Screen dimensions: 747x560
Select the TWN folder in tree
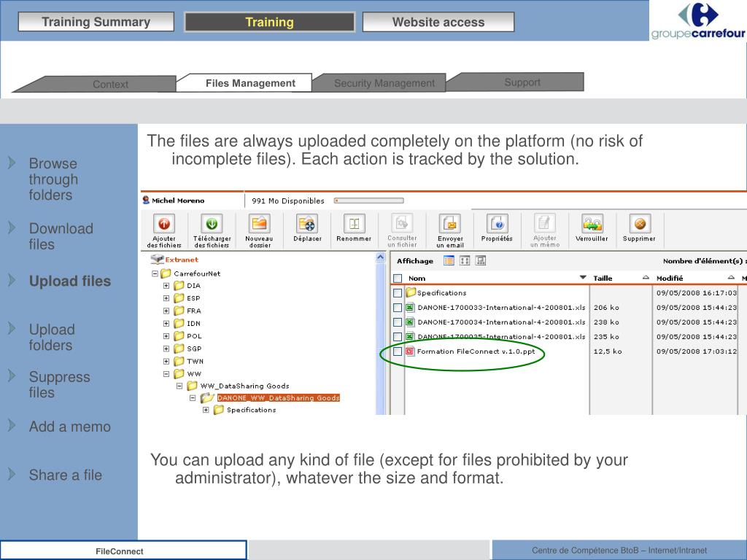195,361
